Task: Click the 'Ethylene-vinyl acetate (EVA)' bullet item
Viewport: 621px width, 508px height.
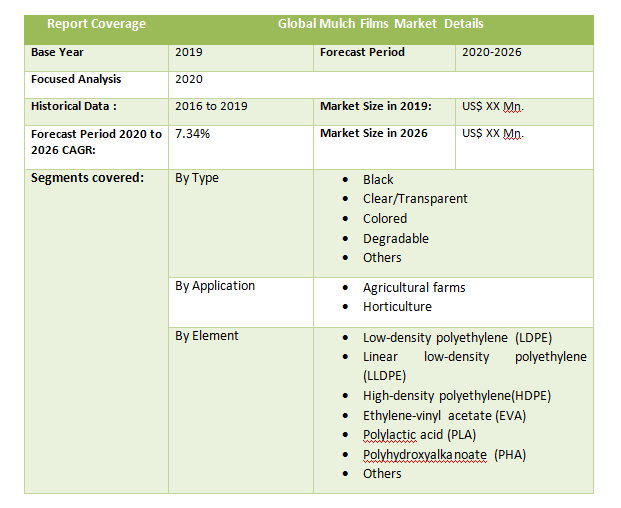Action: coord(444,415)
